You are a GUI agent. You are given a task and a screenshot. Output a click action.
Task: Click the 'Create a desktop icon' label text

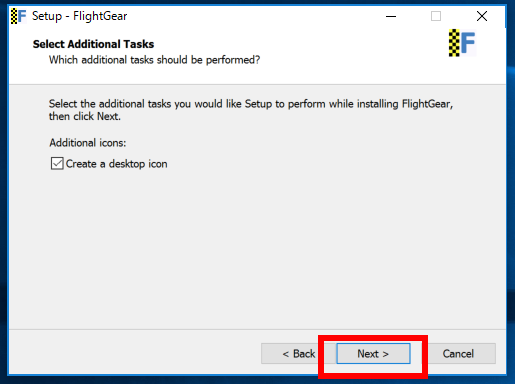[x=116, y=164]
